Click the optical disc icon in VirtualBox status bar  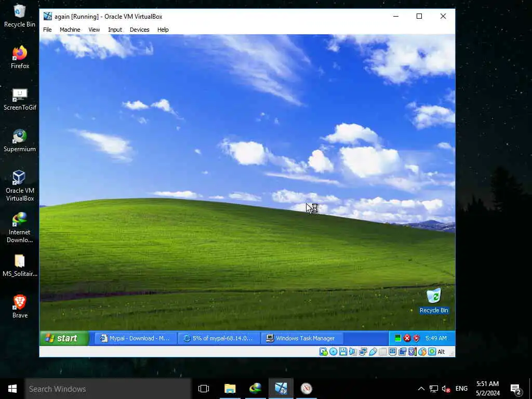pyautogui.click(x=333, y=352)
